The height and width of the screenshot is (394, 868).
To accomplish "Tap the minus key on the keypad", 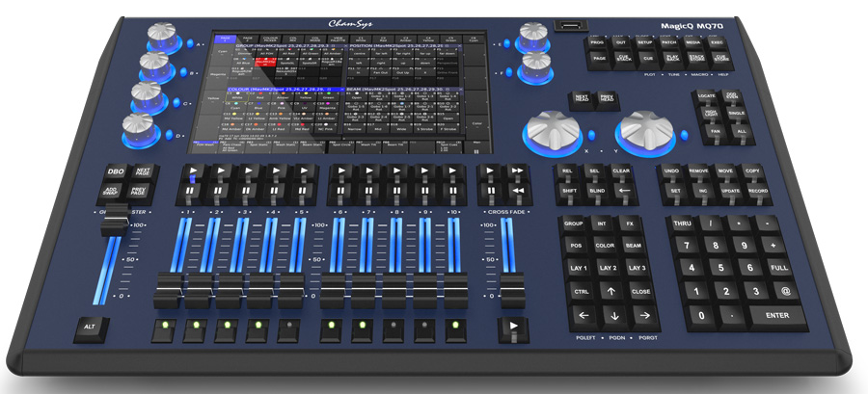I will pyautogui.click(x=767, y=224).
